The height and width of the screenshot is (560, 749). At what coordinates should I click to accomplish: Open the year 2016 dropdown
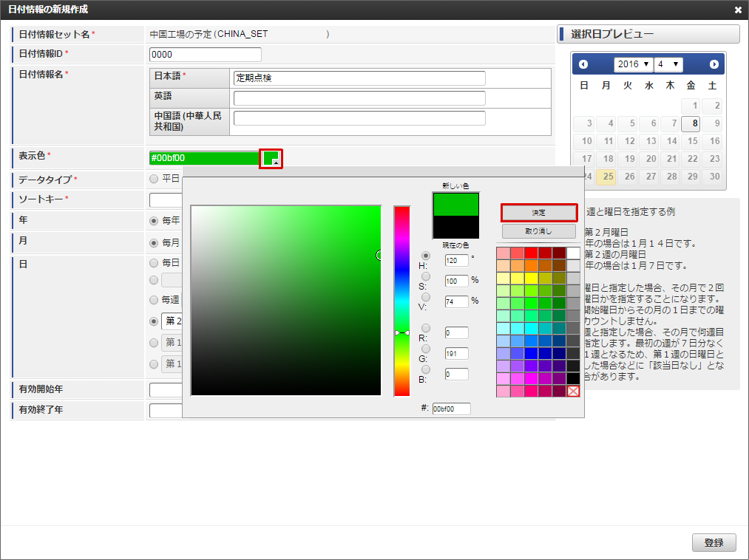tap(634, 64)
